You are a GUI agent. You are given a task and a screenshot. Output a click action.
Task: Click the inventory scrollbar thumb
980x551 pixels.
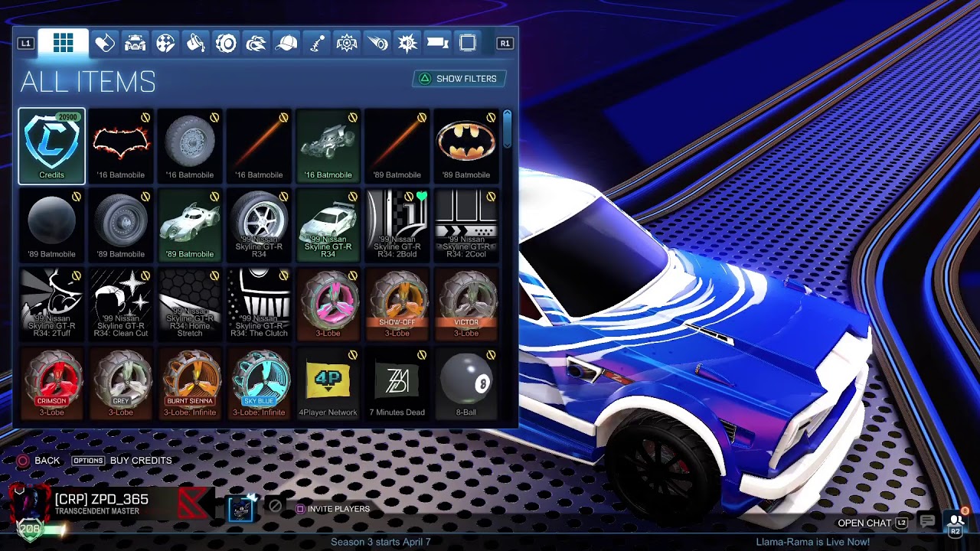pyautogui.click(x=507, y=129)
